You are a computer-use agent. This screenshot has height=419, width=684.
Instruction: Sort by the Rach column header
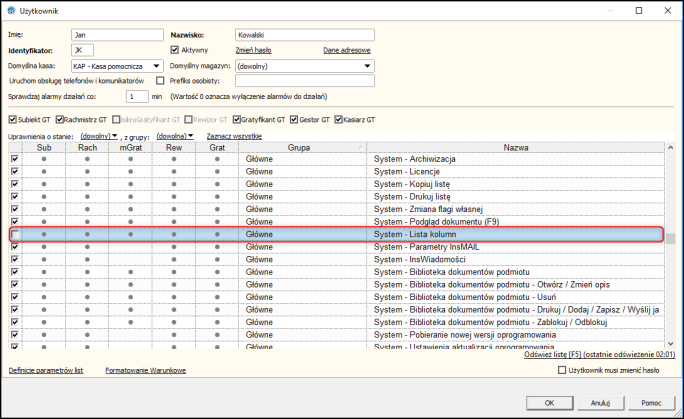pyautogui.click(x=87, y=148)
